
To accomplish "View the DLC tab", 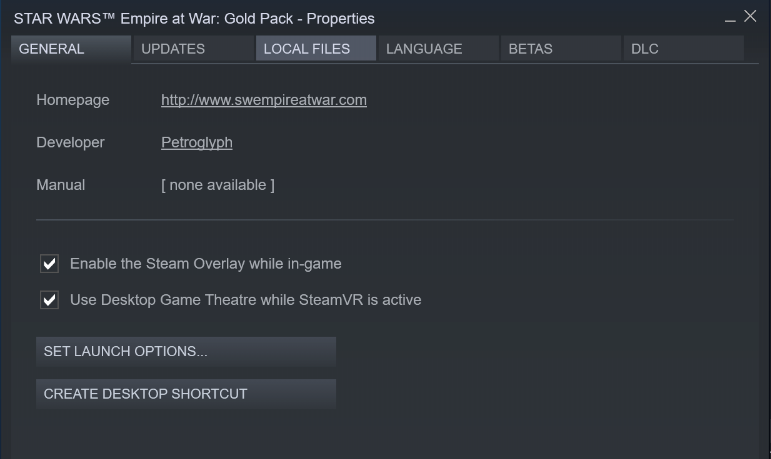I will point(645,49).
